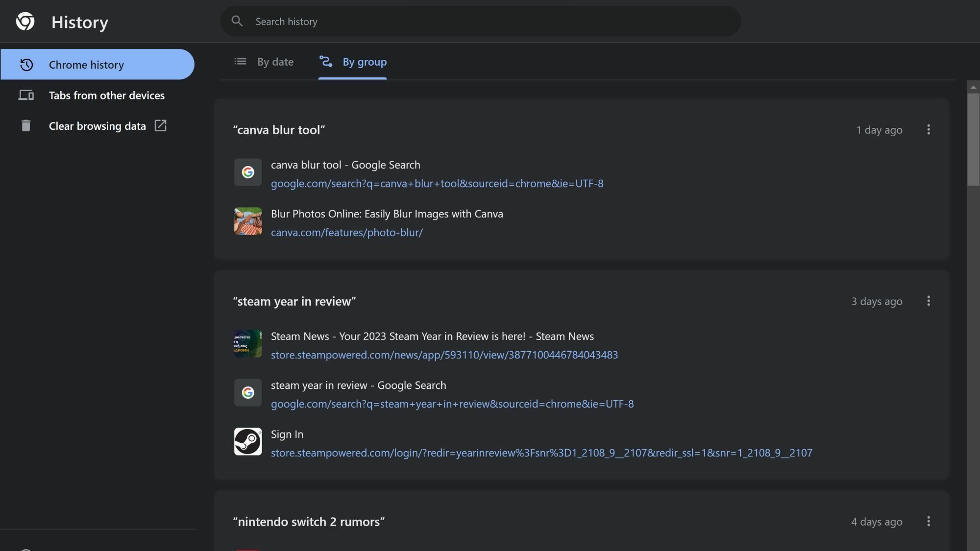The image size is (980, 551).
Task: Click the devices icon beside Tabs from other devices
Action: [x=26, y=95]
